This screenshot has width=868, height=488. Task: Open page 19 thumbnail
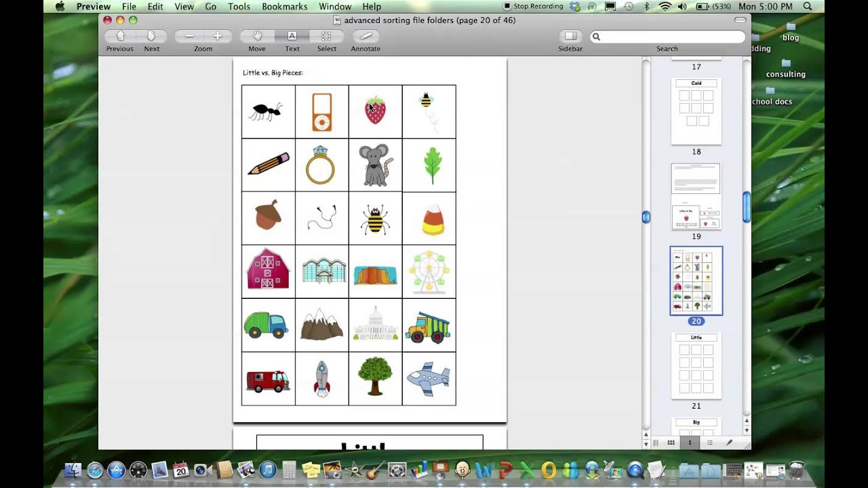[x=696, y=197]
